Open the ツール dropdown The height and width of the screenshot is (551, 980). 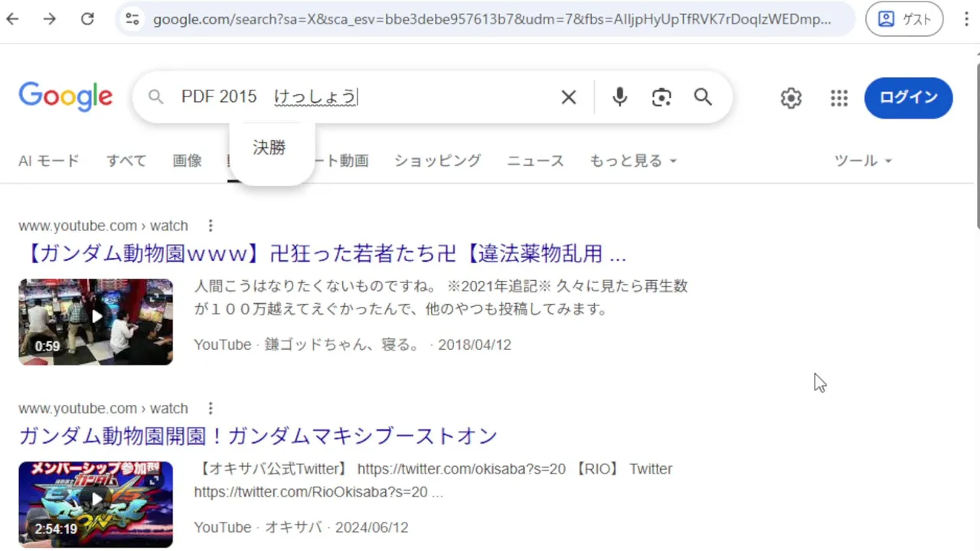pos(864,161)
